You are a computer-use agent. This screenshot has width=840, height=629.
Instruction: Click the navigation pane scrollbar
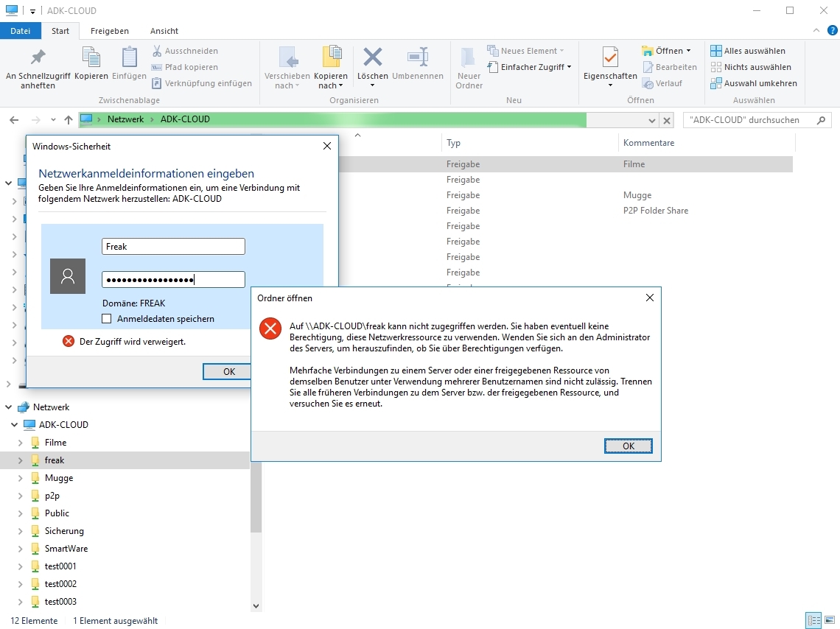click(256, 495)
